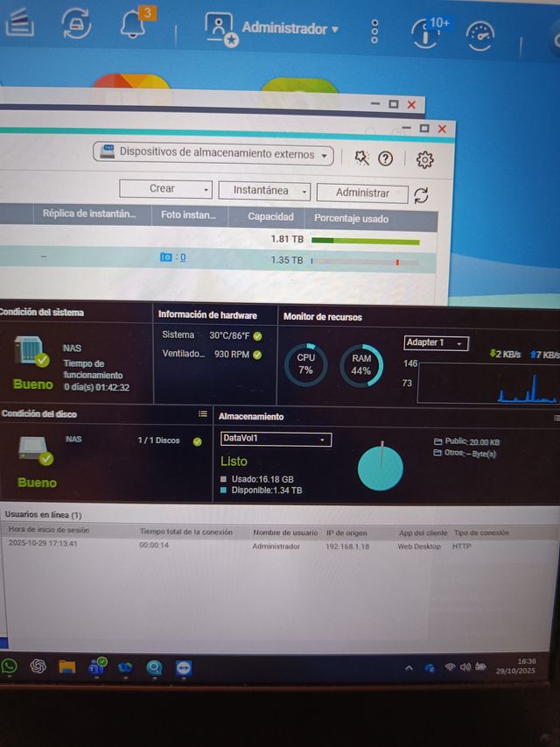Image resolution: width=560 pixels, height=747 pixels.
Task: Click the 1.35 TB usage percentage bar
Action: [x=364, y=261]
